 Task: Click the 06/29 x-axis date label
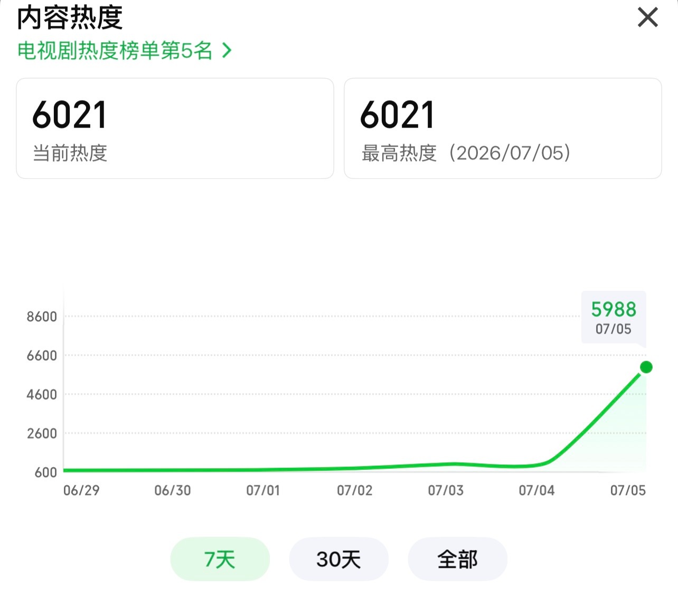coord(81,490)
